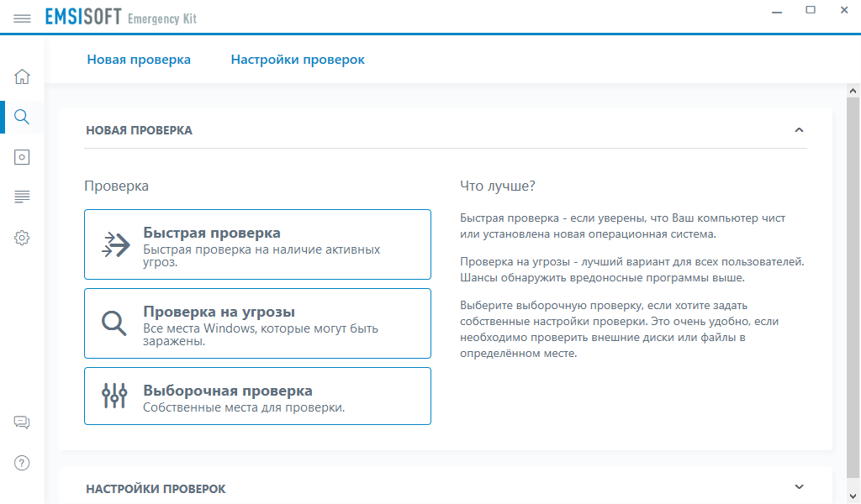Select the magnifier Scan sidebar icon
The height and width of the screenshot is (504, 861).
[23, 117]
